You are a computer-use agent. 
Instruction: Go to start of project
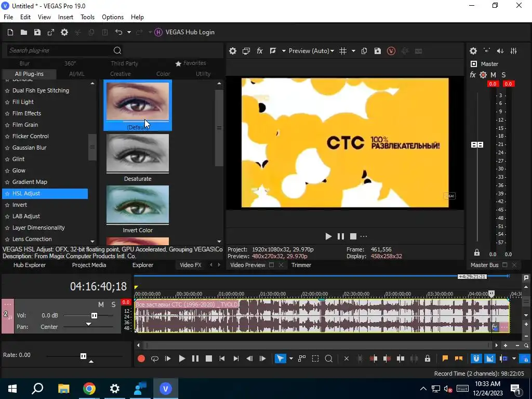tap(222, 358)
